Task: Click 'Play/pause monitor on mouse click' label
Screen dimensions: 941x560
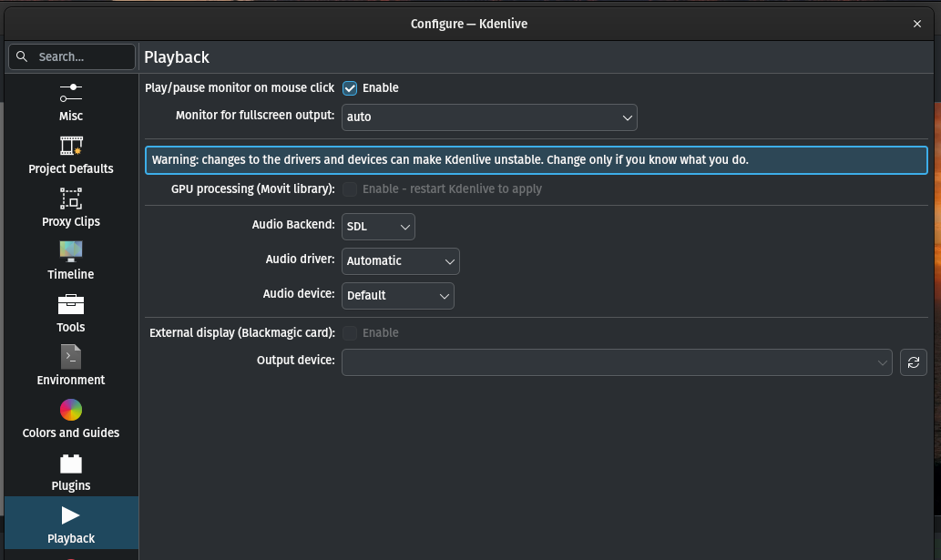Action: (x=240, y=88)
